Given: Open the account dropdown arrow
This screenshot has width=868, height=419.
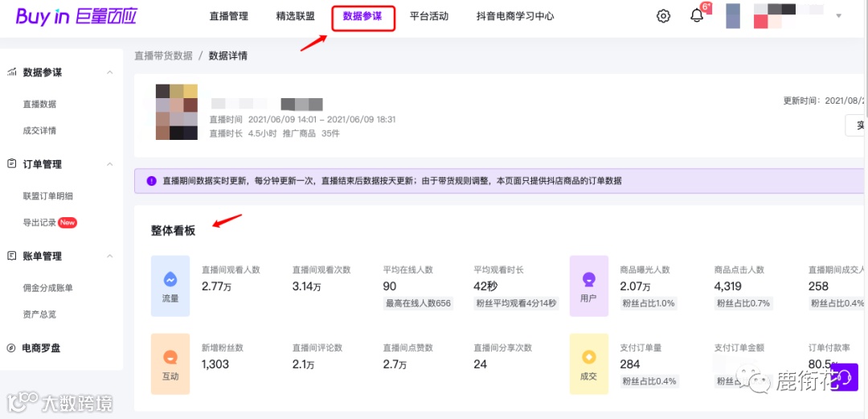Looking at the screenshot, I should (838, 16).
